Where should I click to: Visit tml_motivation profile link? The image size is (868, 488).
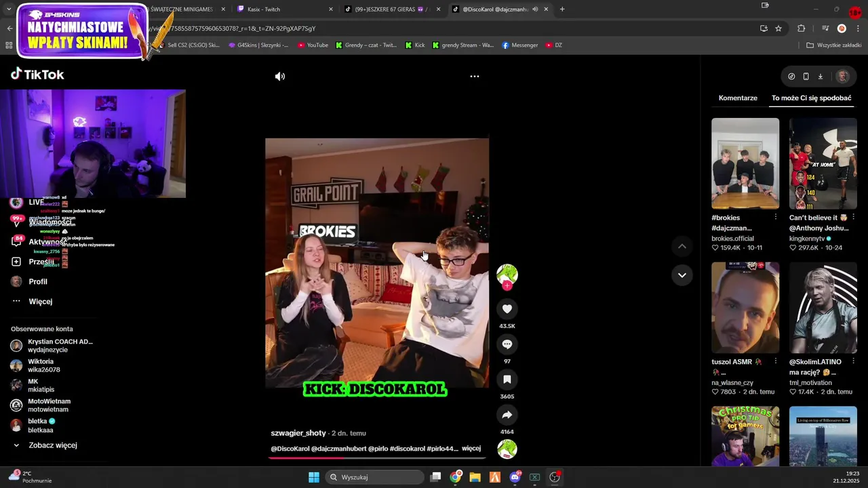click(810, 383)
